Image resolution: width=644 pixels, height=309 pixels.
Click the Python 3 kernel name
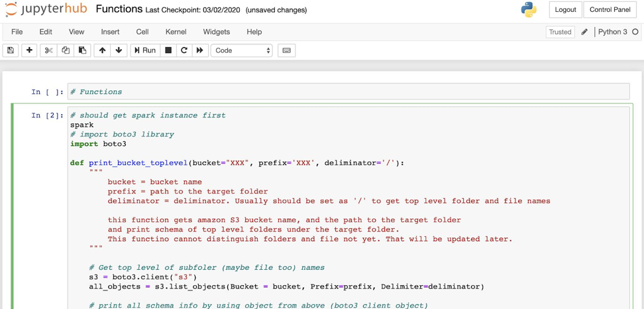(612, 32)
